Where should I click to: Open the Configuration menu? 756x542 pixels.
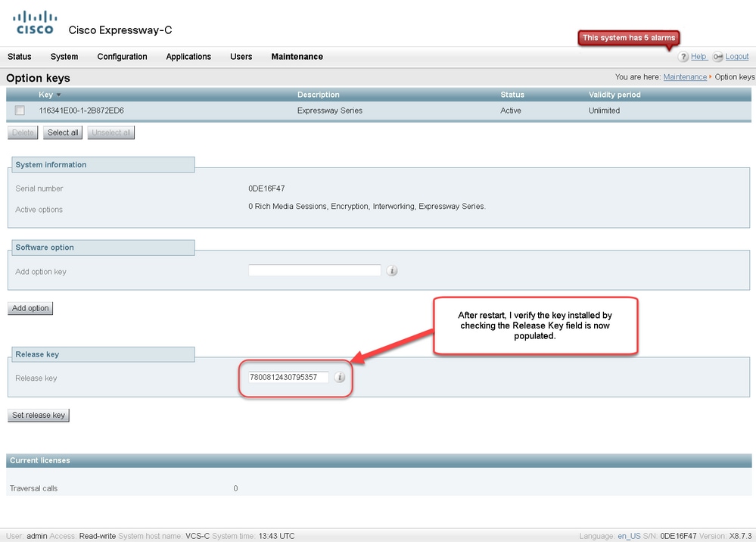click(x=122, y=57)
